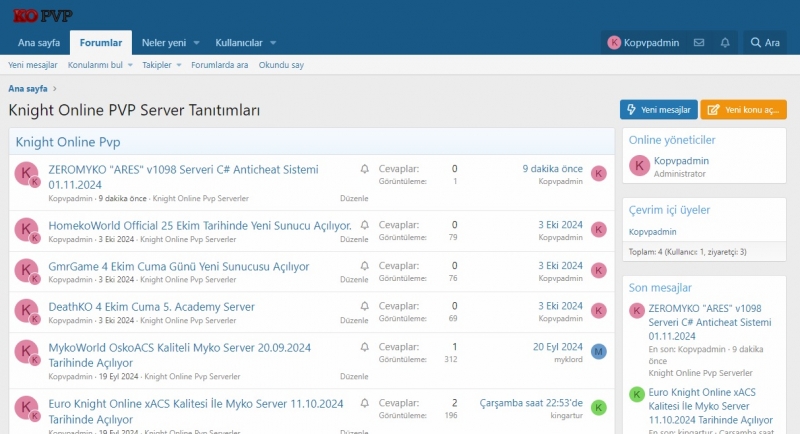Open the Takipler dropdown
The image size is (800, 434).
click(x=161, y=65)
